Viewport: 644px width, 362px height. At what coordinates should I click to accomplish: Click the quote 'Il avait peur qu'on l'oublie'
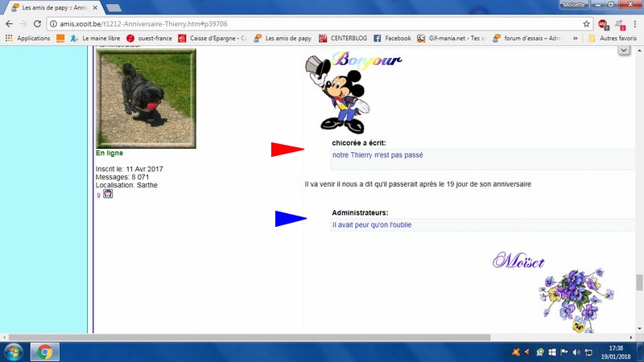point(372,225)
